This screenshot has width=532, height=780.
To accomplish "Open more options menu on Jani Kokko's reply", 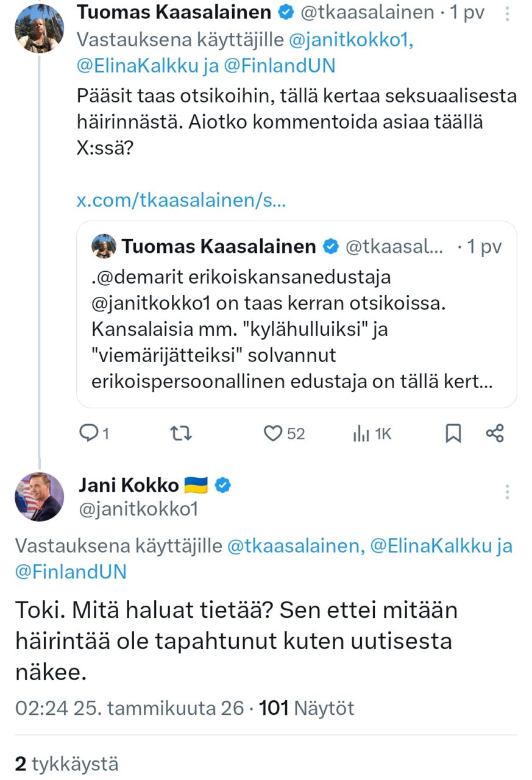I will coord(508,492).
